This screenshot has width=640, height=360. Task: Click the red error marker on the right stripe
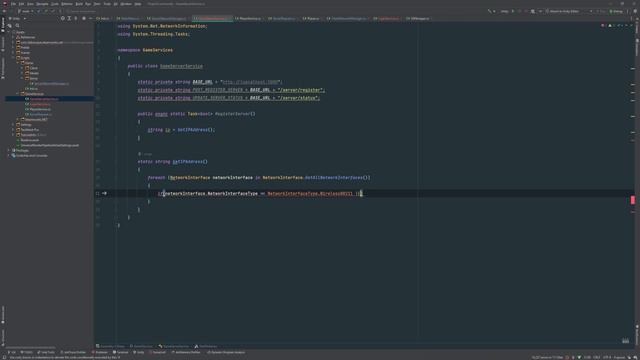633,200
